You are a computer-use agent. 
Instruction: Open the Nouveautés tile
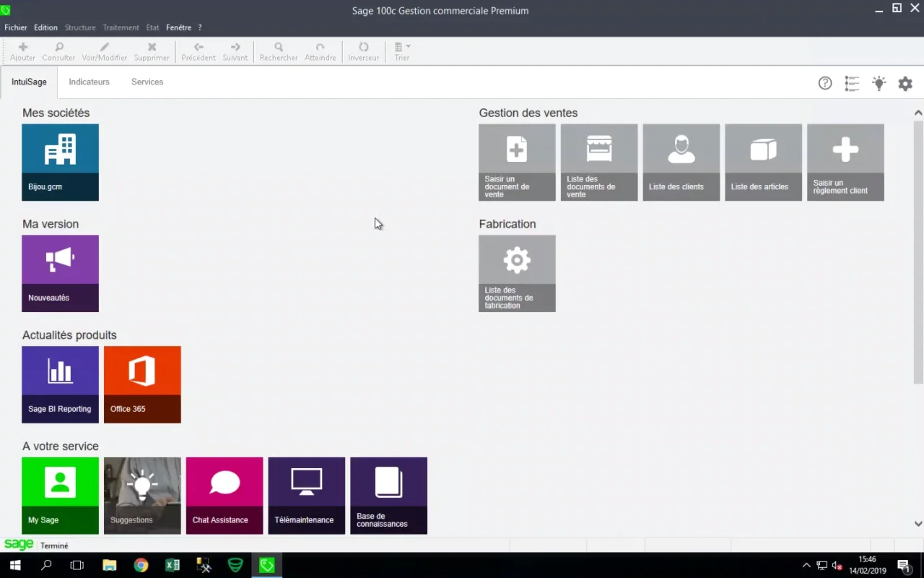click(60, 274)
